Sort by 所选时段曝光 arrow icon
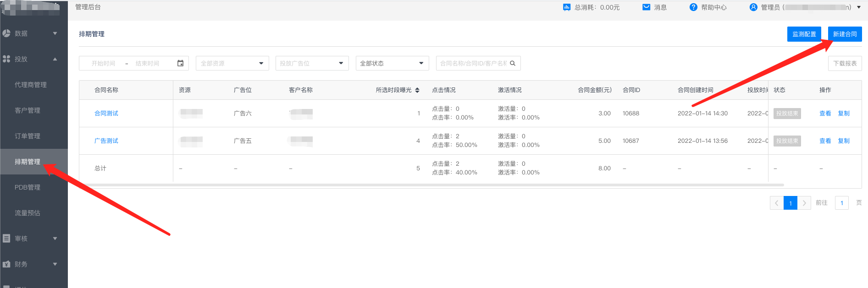The image size is (868, 288). tap(417, 90)
